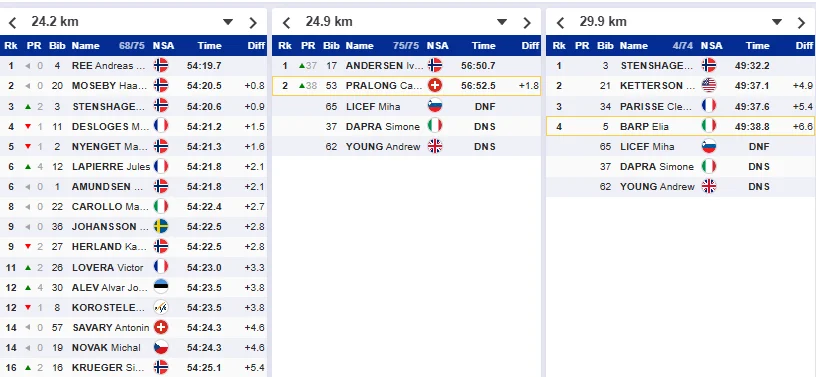Select highlighted BARP Elia row
This screenshot has height=377, width=816.
click(681, 126)
